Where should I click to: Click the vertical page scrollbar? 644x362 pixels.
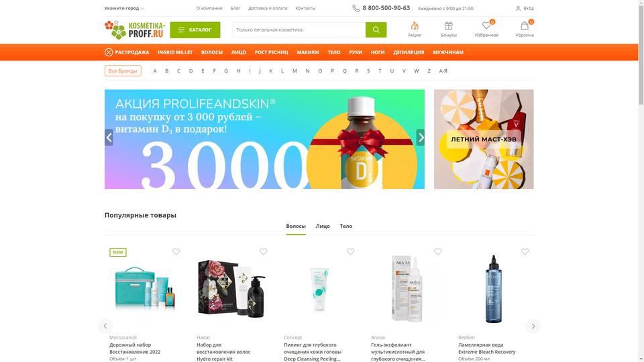tap(641, 54)
